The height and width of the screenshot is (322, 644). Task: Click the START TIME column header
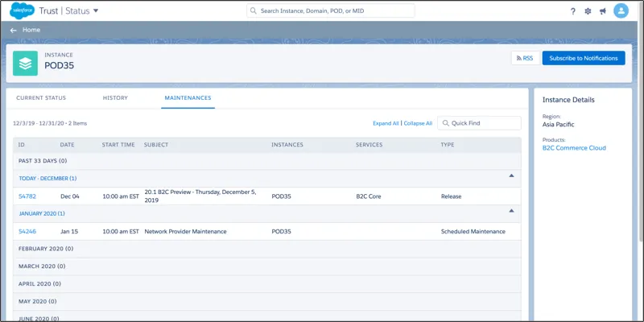point(118,145)
